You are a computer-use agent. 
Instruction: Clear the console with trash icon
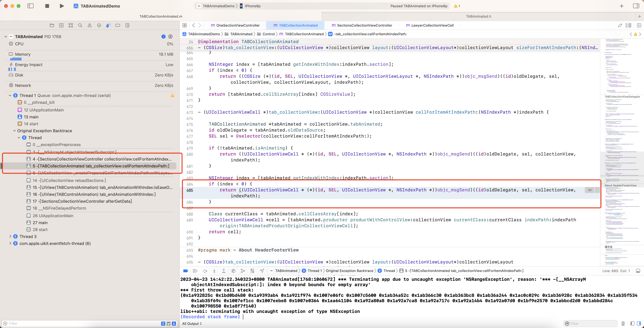tap(623, 323)
